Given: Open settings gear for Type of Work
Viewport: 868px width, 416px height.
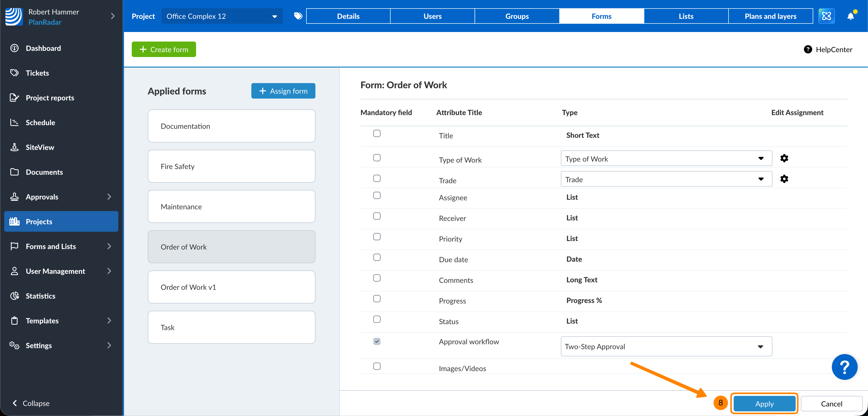Looking at the screenshot, I should coord(784,158).
